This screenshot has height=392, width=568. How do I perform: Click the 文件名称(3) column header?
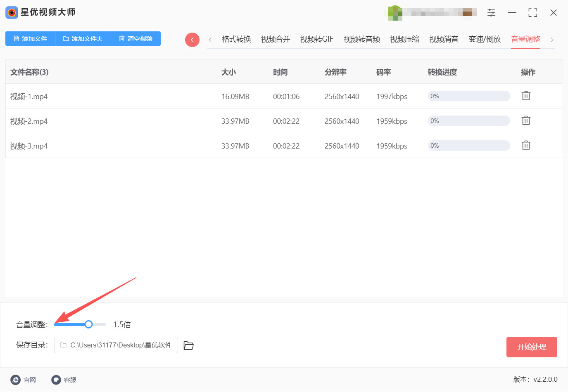pos(29,72)
